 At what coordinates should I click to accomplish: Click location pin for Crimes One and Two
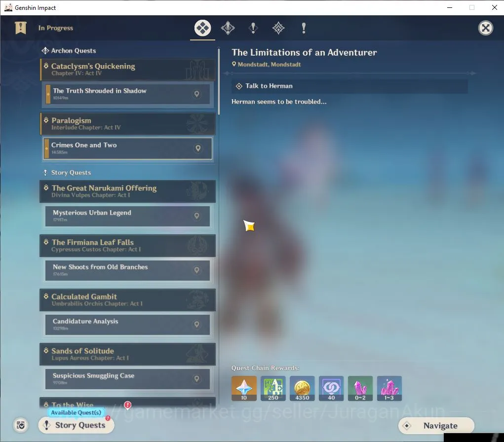click(198, 148)
